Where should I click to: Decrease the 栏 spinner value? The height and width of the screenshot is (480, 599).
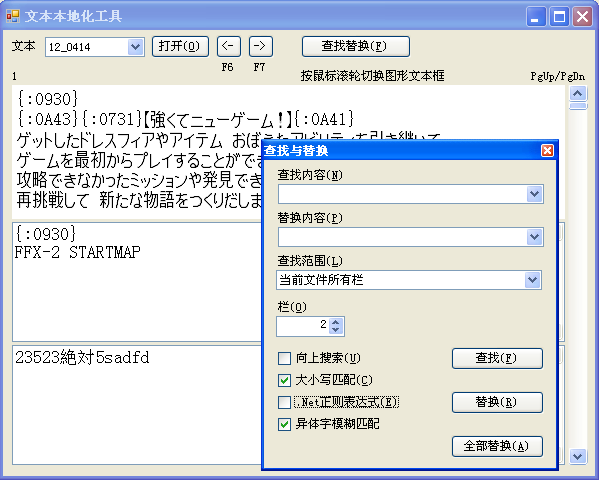[x=336, y=331]
